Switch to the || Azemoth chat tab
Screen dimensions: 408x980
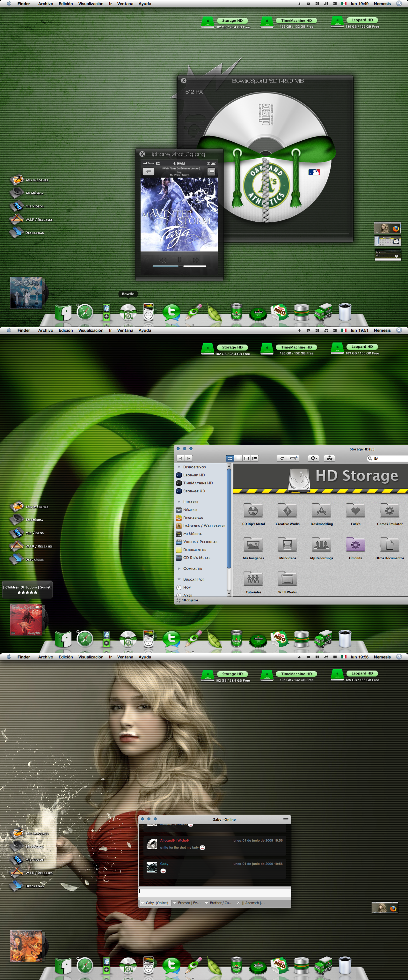click(251, 903)
